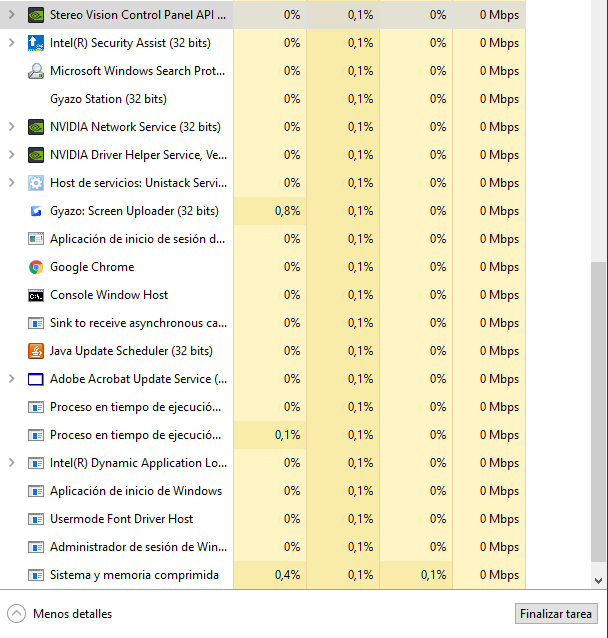Select Aplicación de inicio de Windows row
Screen dimensions: 608x638
[136, 491]
